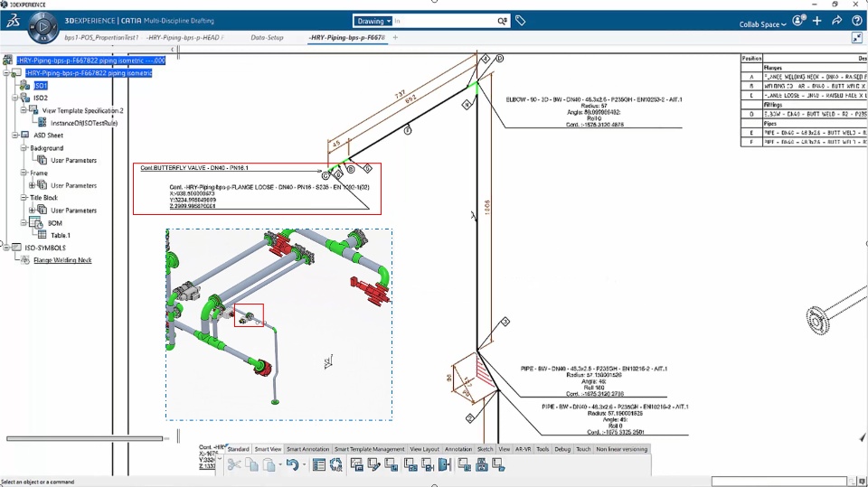Click the search magnifier icon
Viewport: 868px width, 487px height.
(502, 21)
